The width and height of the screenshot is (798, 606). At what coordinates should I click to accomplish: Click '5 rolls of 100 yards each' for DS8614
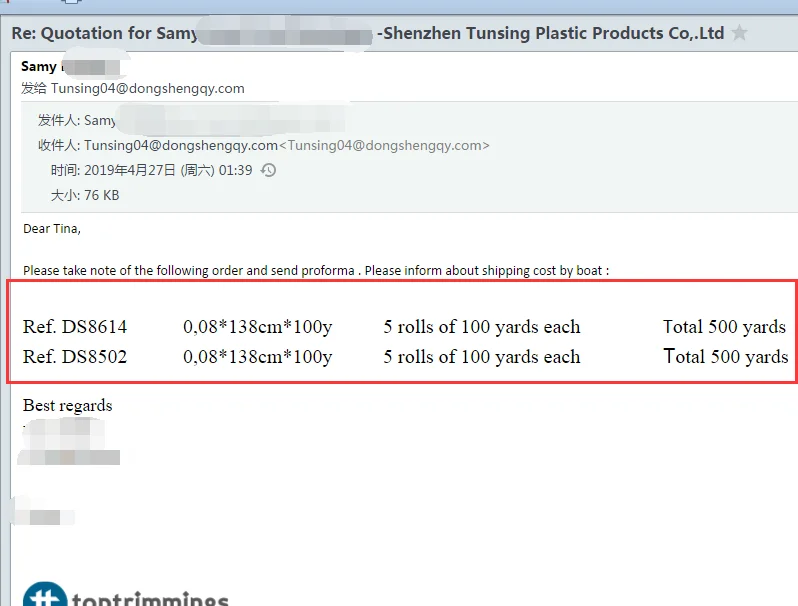pos(481,327)
